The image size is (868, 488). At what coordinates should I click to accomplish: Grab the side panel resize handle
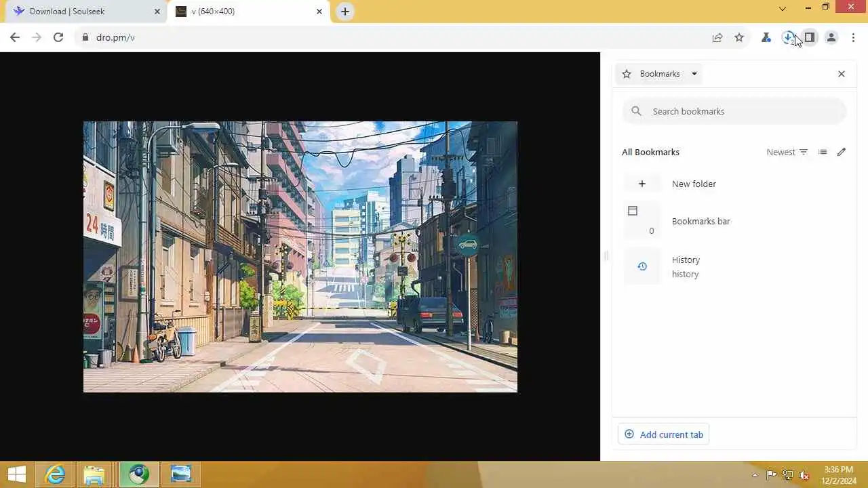click(x=606, y=256)
